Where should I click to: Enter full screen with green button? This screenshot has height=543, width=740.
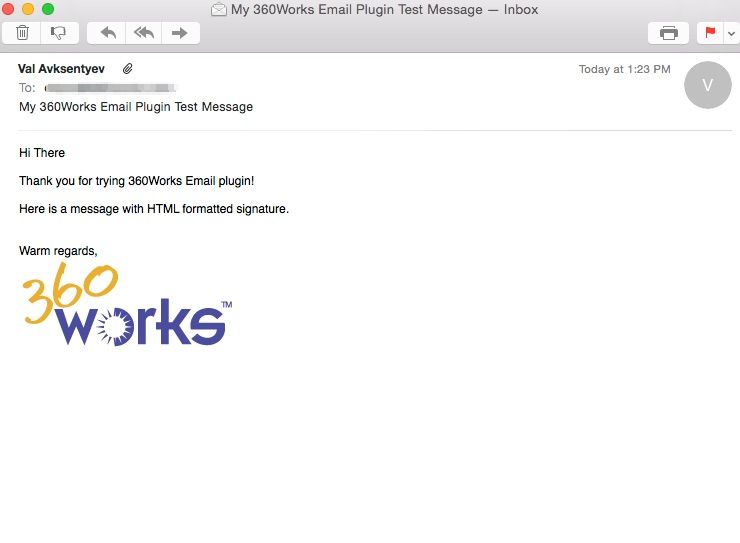(x=48, y=9)
